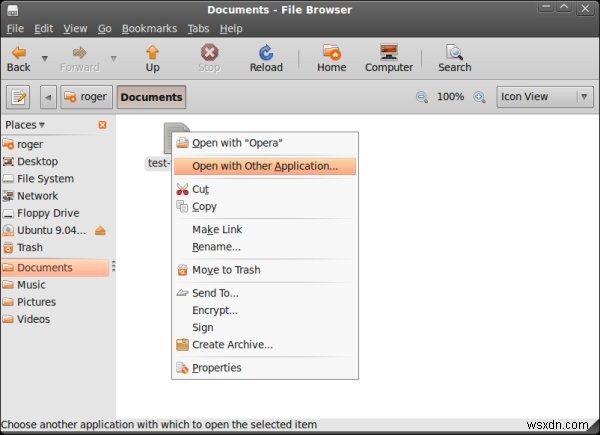This screenshot has height=435, width=600.
Task: Choose Create Archive... in context menu
Action: pos(265,345)
